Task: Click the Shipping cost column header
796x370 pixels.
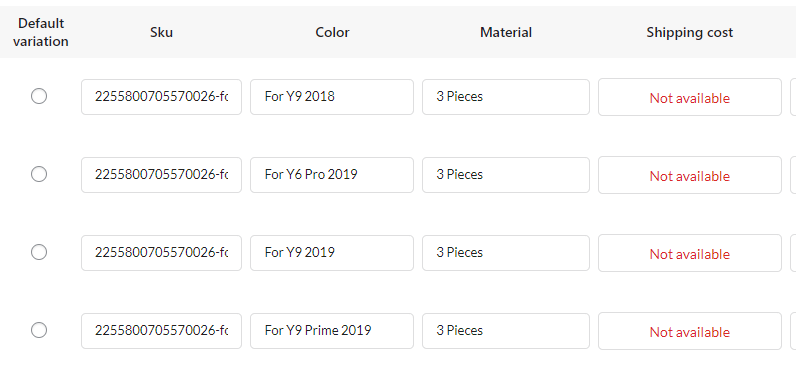Action: pyautogui.click(x=690, y=32)
